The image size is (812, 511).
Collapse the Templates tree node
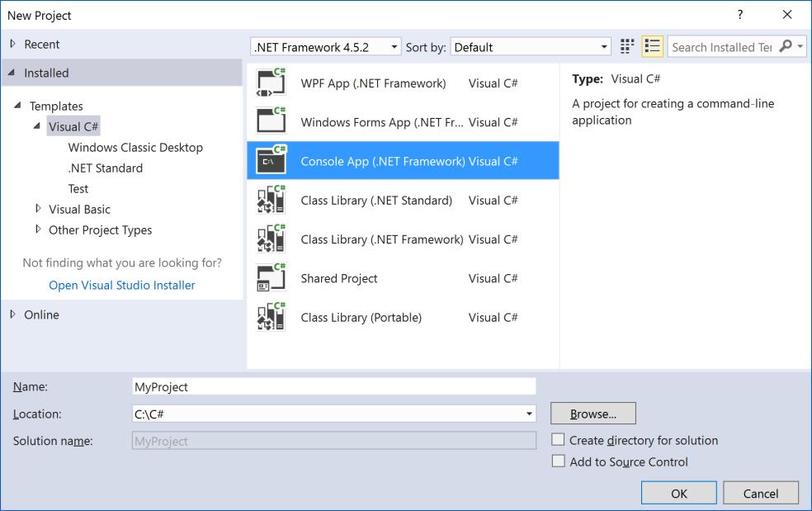[x=17, y=105]
